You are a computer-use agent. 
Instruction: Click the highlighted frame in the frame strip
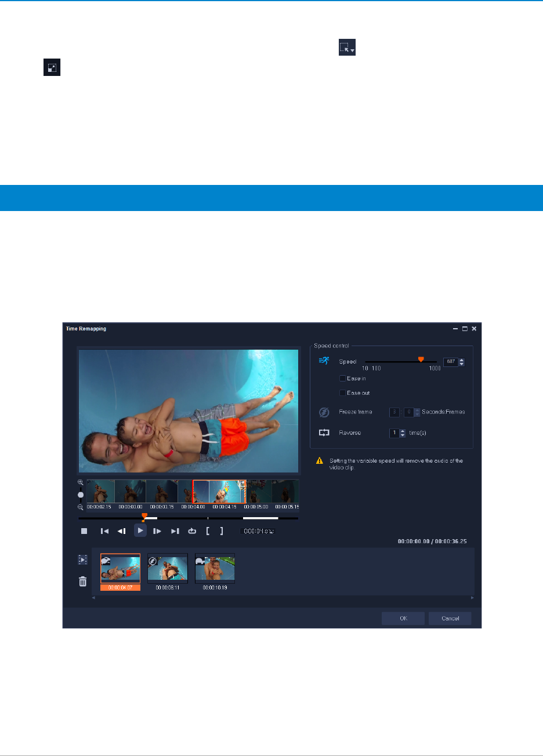point(219,492)
